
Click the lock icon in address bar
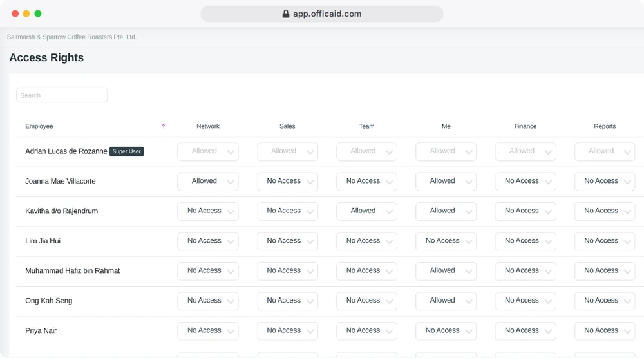click(286, 14)
